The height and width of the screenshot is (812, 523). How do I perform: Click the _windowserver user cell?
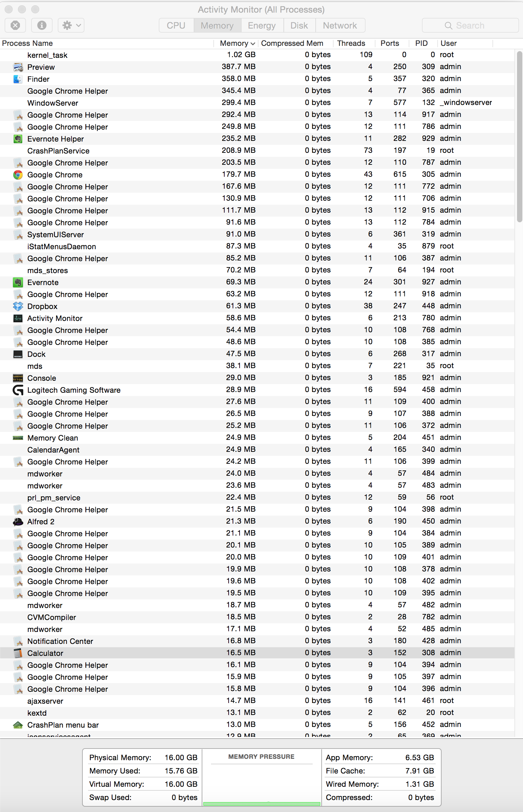466,103
